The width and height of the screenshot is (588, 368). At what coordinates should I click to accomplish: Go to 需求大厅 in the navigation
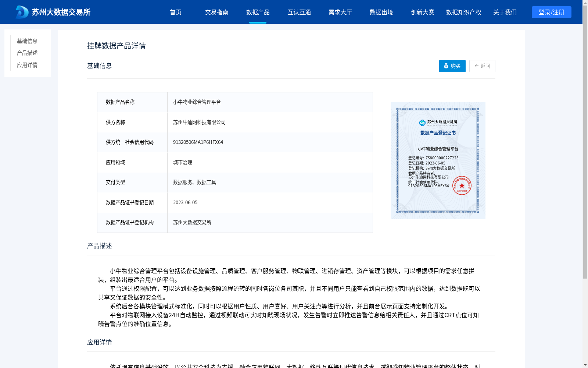(x=340, y=12)
